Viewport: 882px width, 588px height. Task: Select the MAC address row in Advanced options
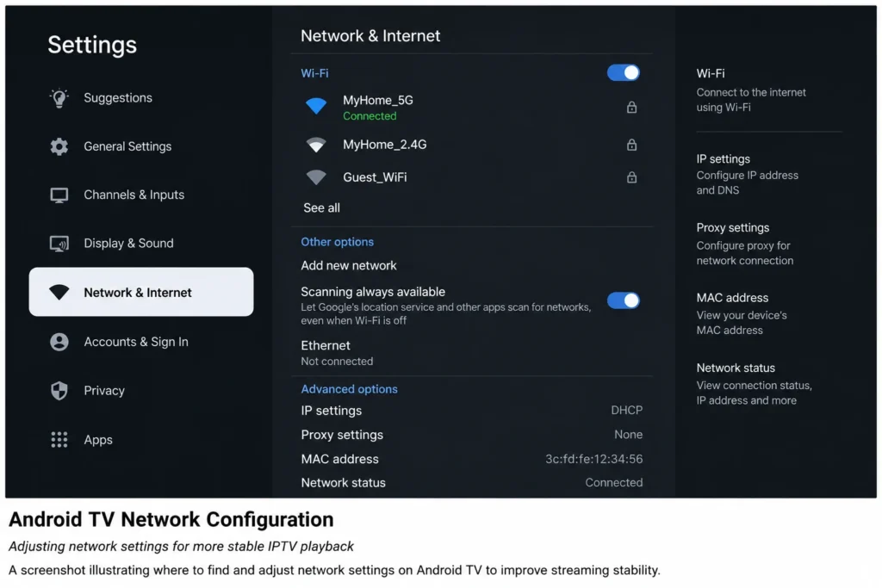pyautogui.click(x=471, y=459)
